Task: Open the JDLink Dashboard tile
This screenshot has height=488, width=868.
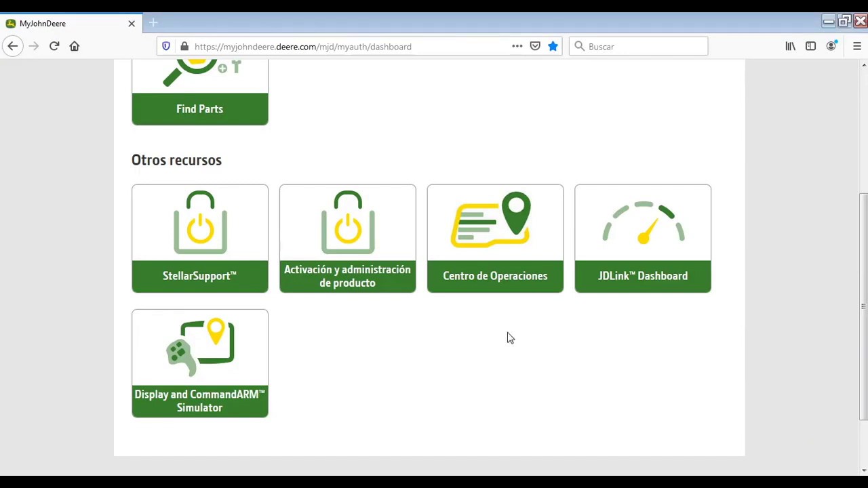Action: [x=643, y=239]
